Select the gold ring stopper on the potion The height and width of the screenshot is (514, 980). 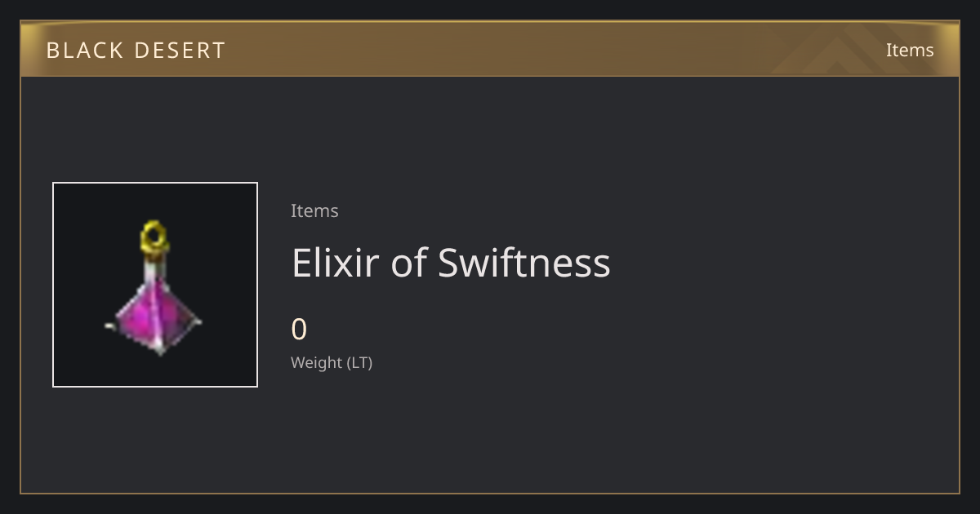point(154,238)
